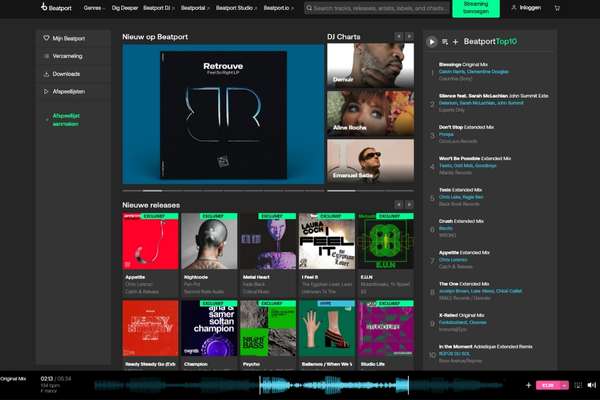
Task: Click Nightcode release title text
Action: point(196,277)
